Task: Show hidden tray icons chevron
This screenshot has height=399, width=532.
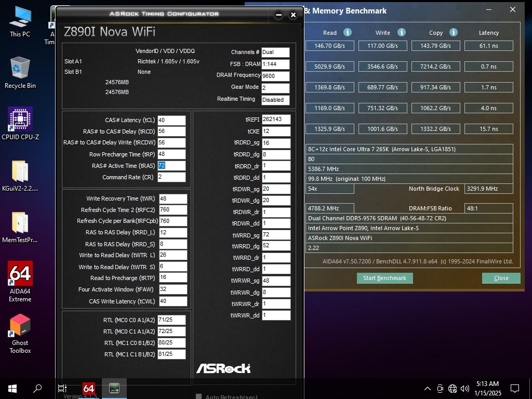Action: (428, 389)
